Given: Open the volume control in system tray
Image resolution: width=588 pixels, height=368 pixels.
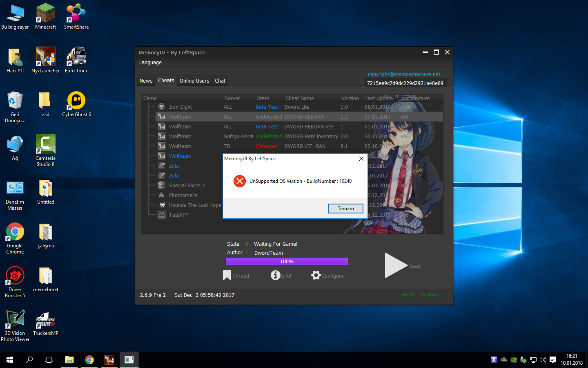Looking at the screenshot, I should (543, 360).
